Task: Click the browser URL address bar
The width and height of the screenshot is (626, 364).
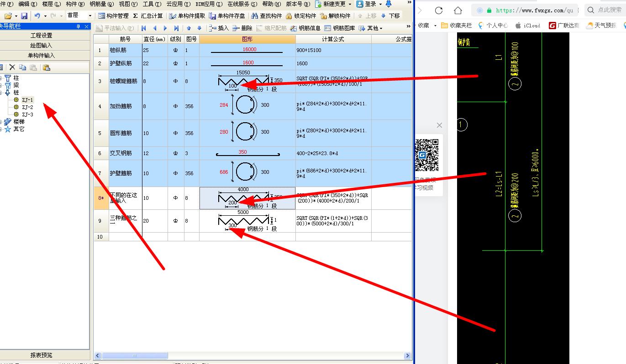Action: pos(525,10)
